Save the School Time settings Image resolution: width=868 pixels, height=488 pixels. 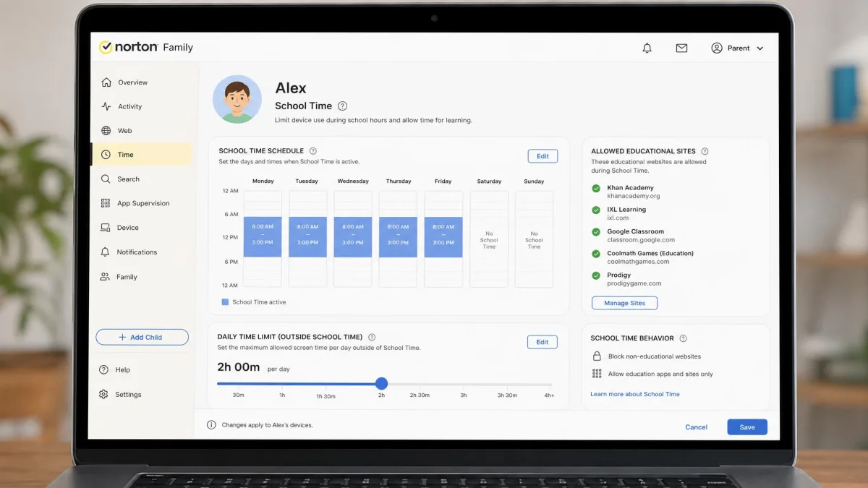[747, 427]
